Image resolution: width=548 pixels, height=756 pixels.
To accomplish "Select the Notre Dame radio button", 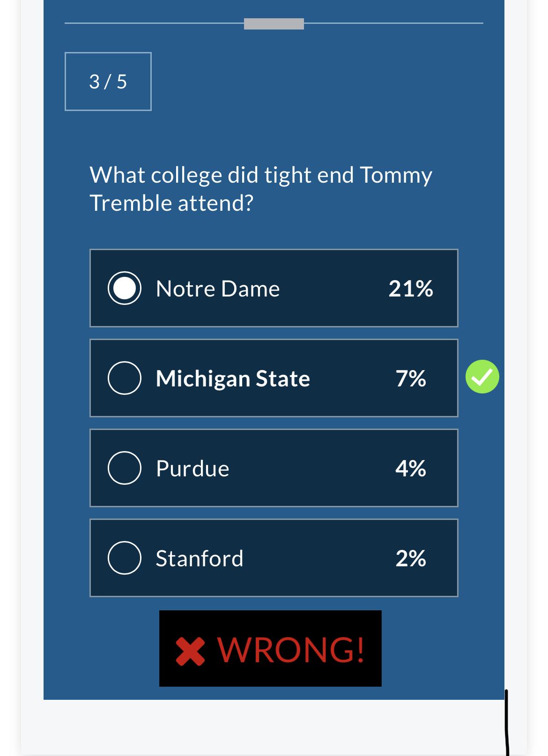I will coord(125,288).
